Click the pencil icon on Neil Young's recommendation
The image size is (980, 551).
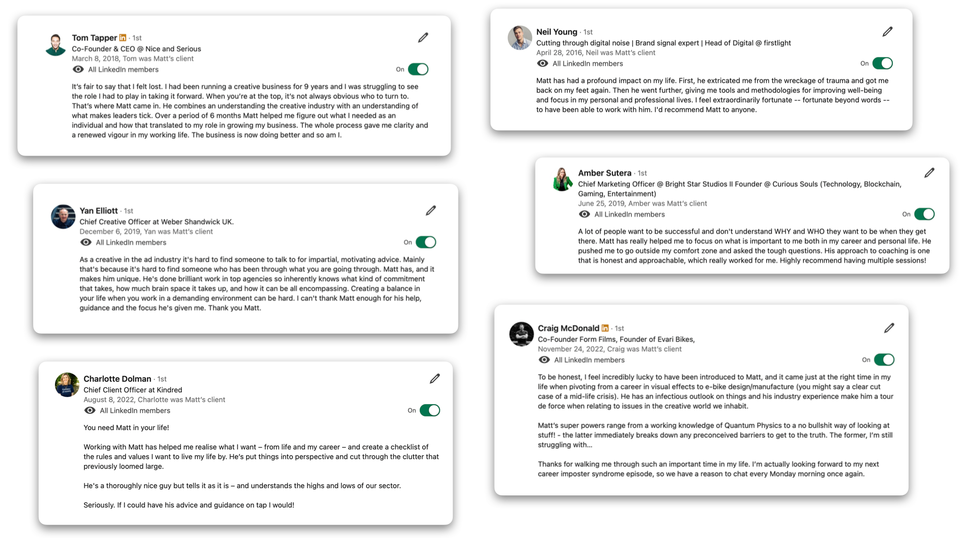pos(888,32)
